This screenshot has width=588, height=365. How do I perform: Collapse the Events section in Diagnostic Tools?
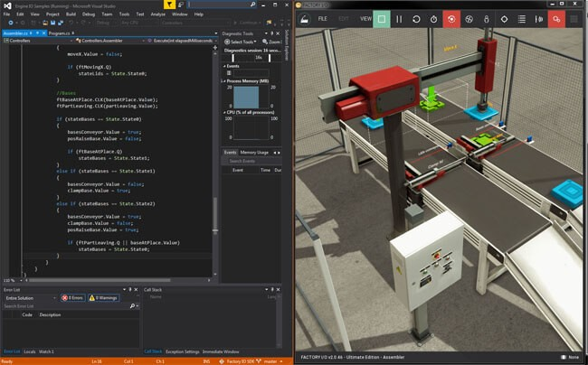pos(224,66)
